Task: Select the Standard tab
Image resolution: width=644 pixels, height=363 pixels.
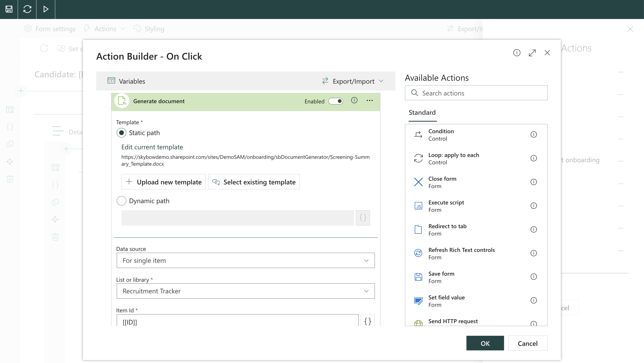Action: [422, 113]
